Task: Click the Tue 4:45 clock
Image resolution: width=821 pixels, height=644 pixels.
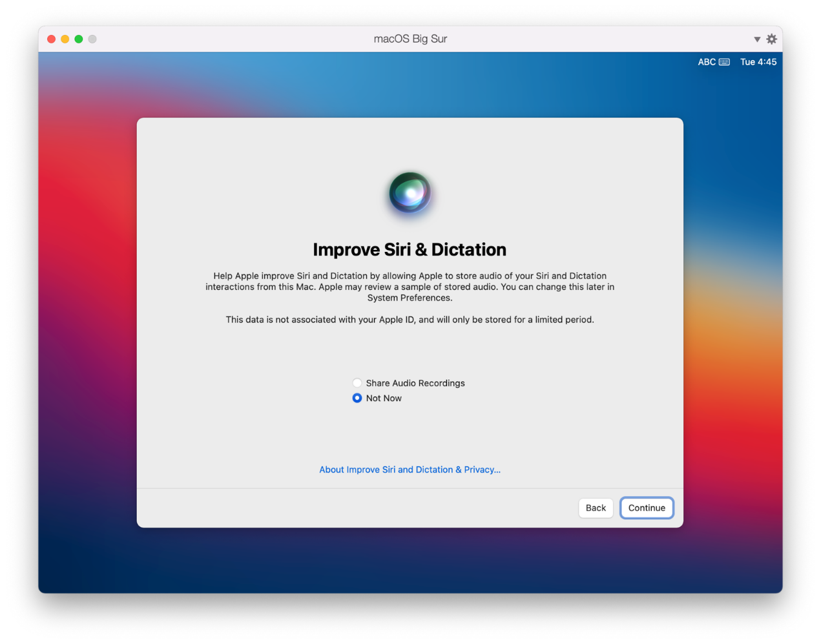Action: point(758,62)
